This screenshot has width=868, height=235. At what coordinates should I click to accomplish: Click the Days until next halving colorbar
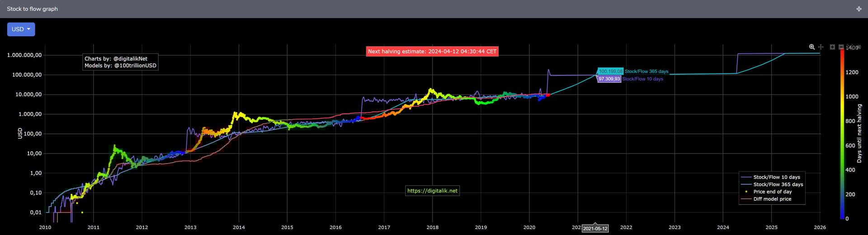[x=842, y=134]
